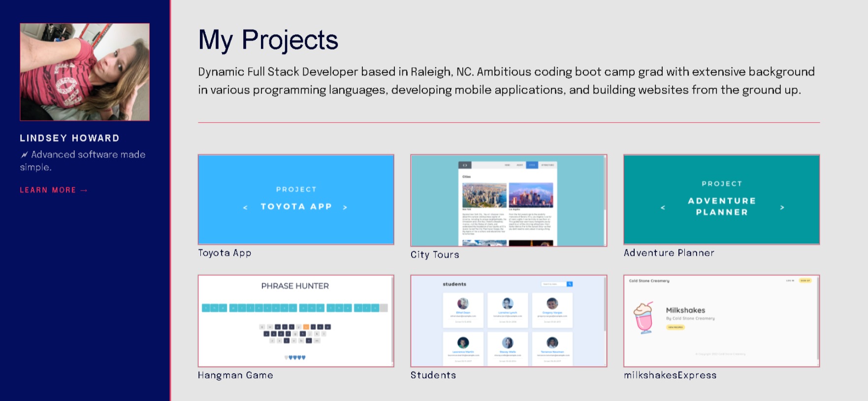Click the Adventure Planner caption
Viewport: 868px width, 401px height.
669,253
